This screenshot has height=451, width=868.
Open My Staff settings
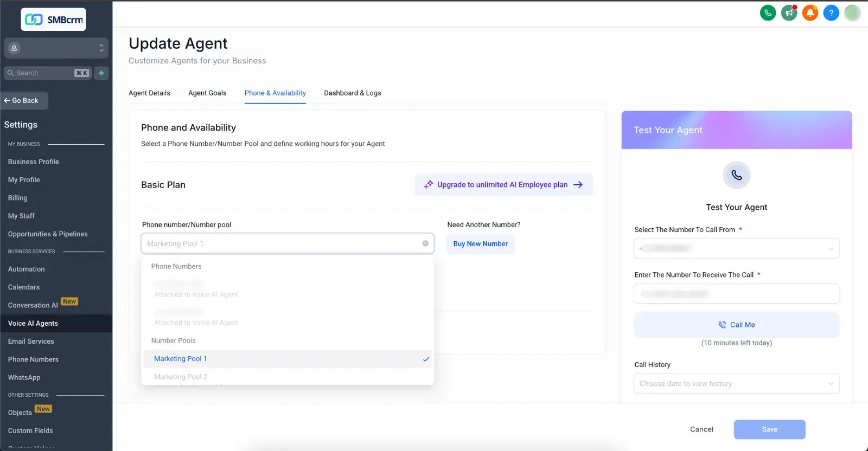[x=21, y=216]
